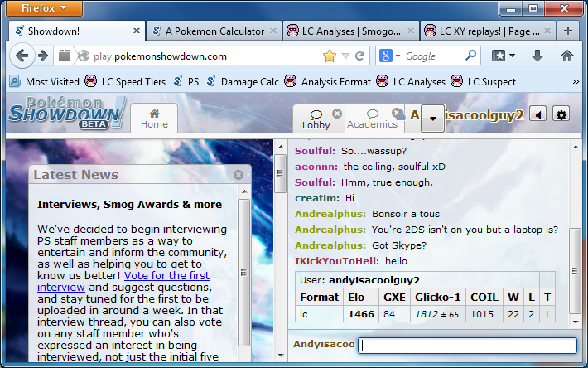Click the chat message input box
Screen dimensions: 588x368
[467, 345]
